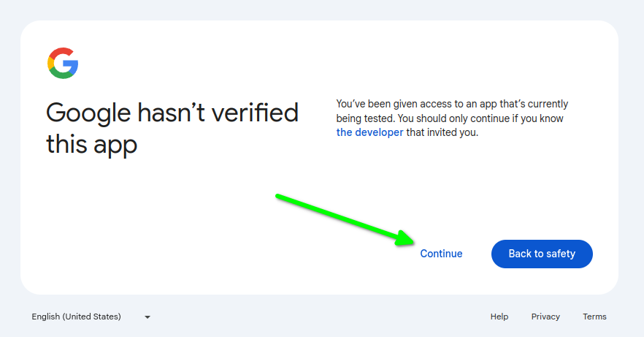644x337 pixels.
Task: Click the "this app" heading line
Action: click(x=91, y=145)
